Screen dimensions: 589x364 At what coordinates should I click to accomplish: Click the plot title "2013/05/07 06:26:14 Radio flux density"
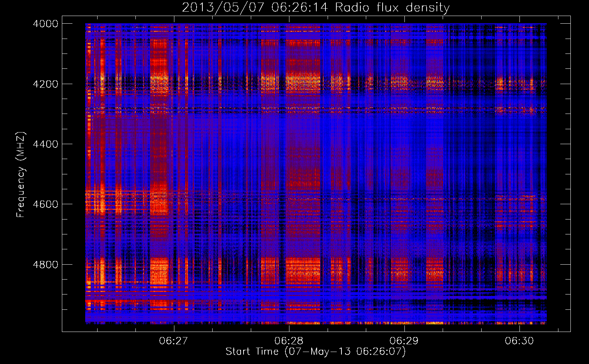click(316, 8)
